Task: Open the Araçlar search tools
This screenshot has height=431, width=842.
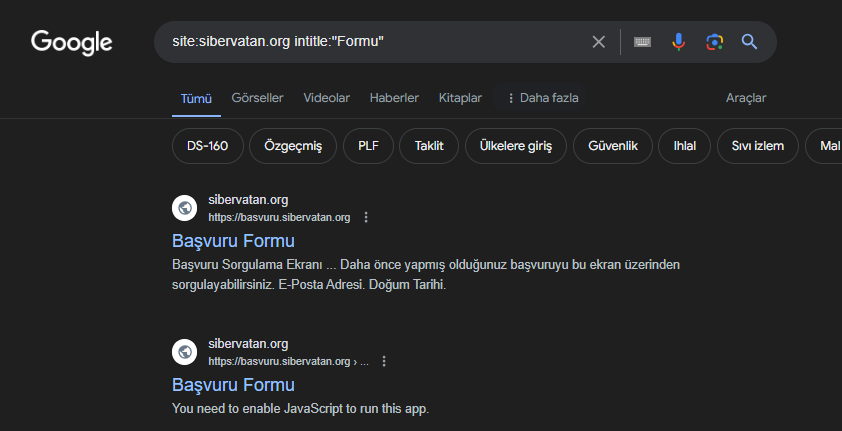Action: pos(745,98)
